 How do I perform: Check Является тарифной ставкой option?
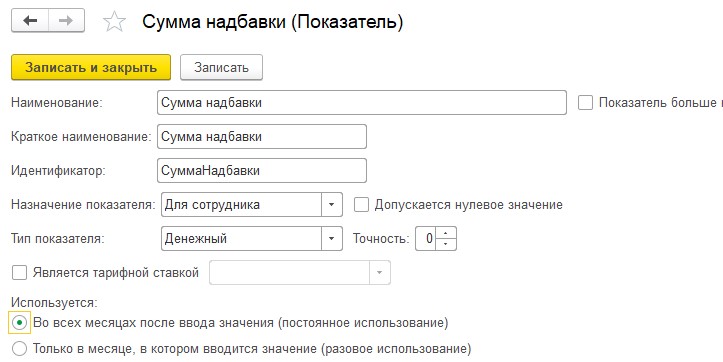coord(19,273)
